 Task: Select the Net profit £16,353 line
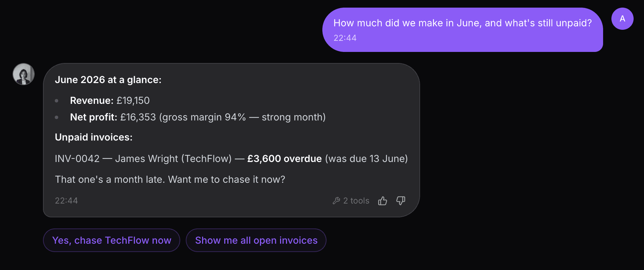coord(198,117)
